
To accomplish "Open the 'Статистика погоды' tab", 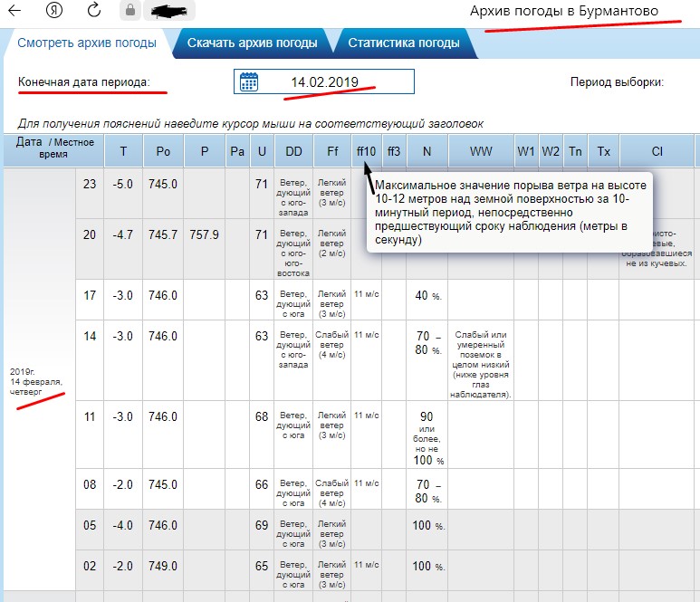I will coord(404,43).
